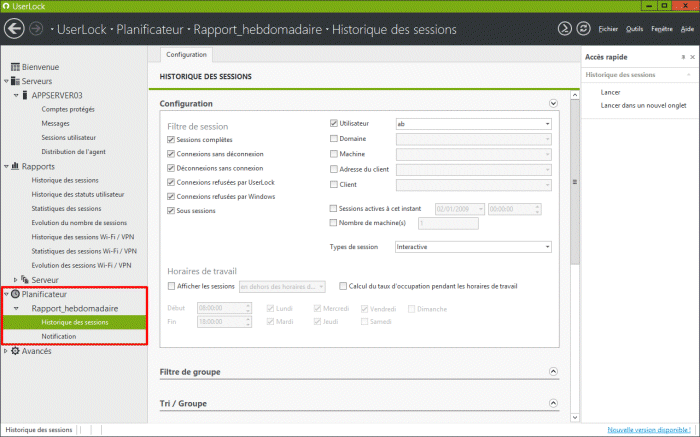The width and height of the screenshot is (700, 437).
Task: Check Nombre de machine(s) option
Action: click(x=333, y=223)
